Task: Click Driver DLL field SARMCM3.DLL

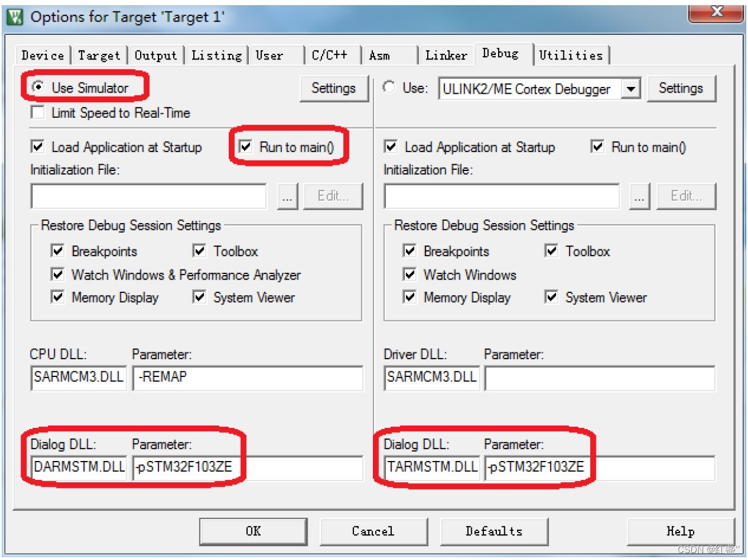Action: tap(432, 378)
